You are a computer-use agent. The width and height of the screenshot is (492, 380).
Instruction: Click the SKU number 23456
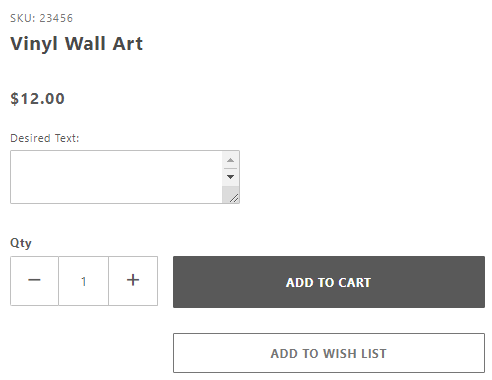(x=56, y=18)
